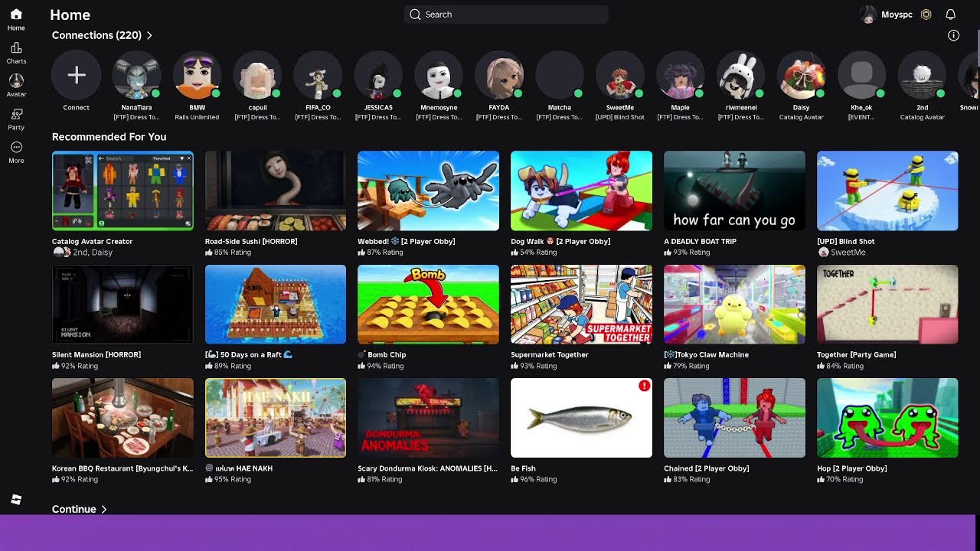Click Supermarket Together title text

click(550, 355)
